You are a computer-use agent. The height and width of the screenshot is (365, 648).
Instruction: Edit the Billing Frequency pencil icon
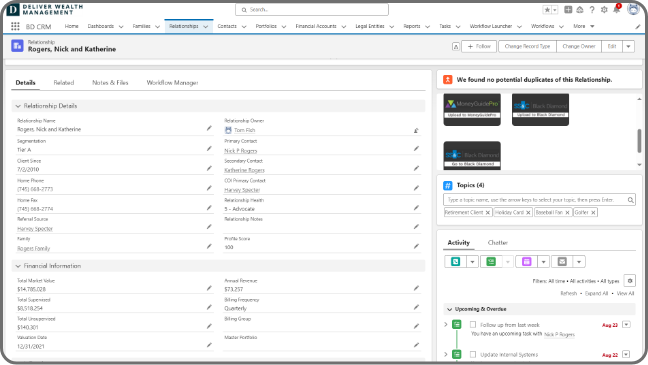416,307
